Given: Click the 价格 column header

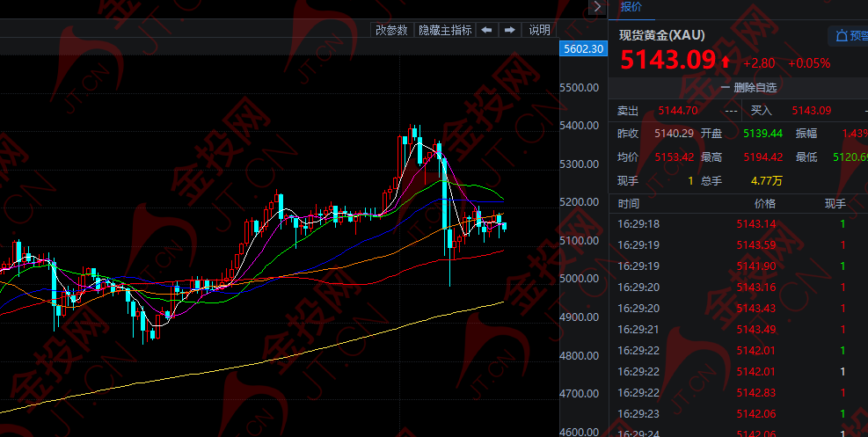Looking at the screenshot, I should point(765,204).
